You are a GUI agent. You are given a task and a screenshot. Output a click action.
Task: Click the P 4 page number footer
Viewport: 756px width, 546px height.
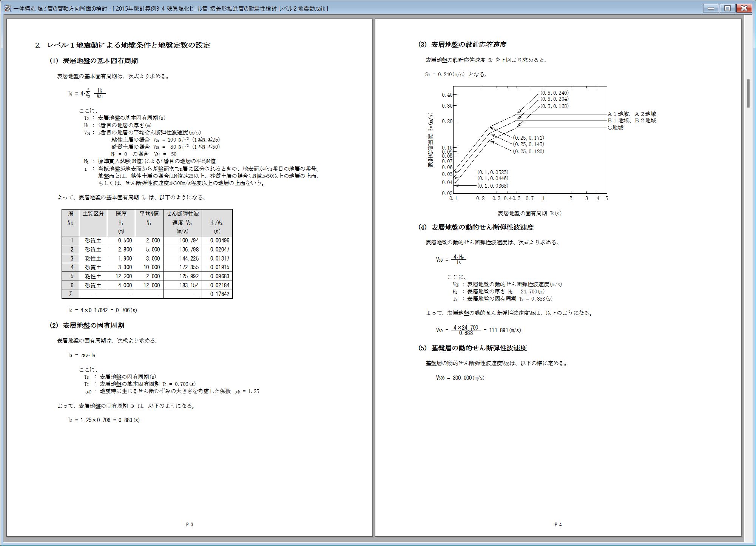coord(558,524)
